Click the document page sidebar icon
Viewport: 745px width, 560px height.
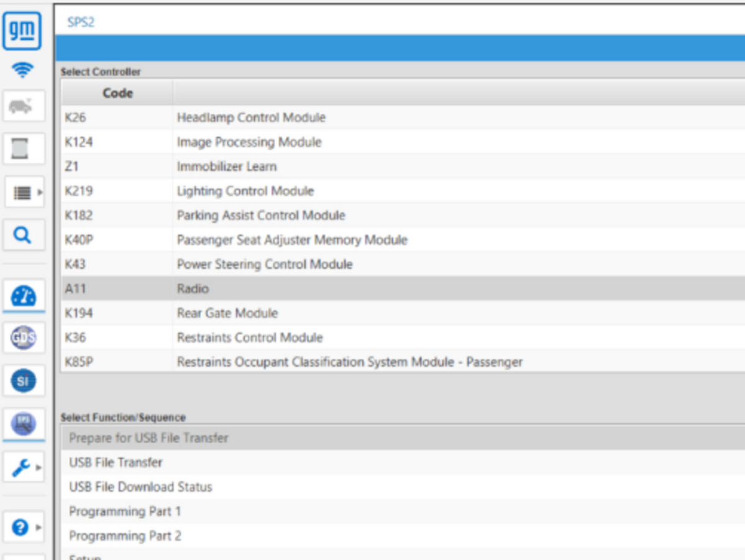[x=24, y=149]
